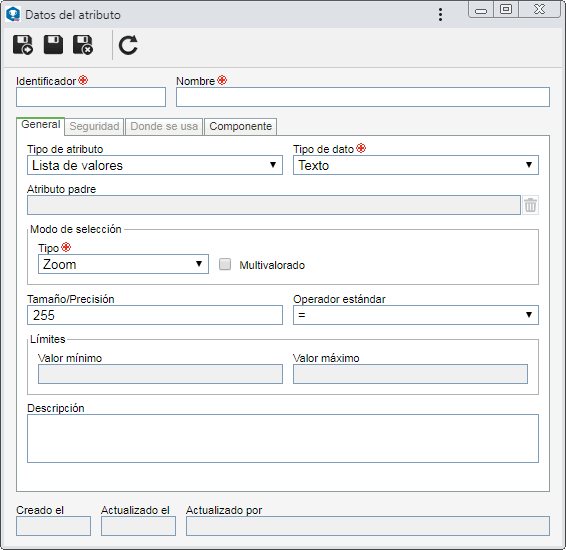Click the Save and exit disk icon
The image size is (566, 550).
(83, 45)
